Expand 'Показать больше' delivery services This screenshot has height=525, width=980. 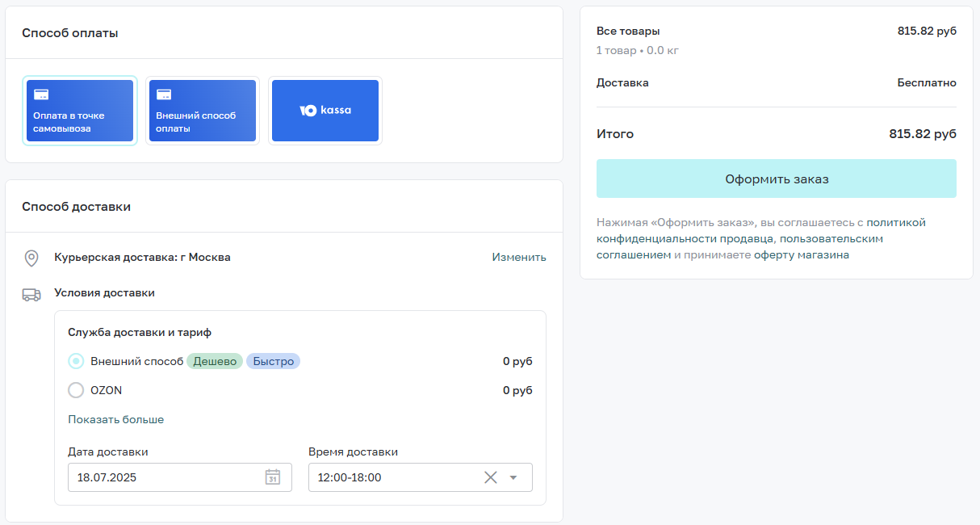tap(116, 419)
